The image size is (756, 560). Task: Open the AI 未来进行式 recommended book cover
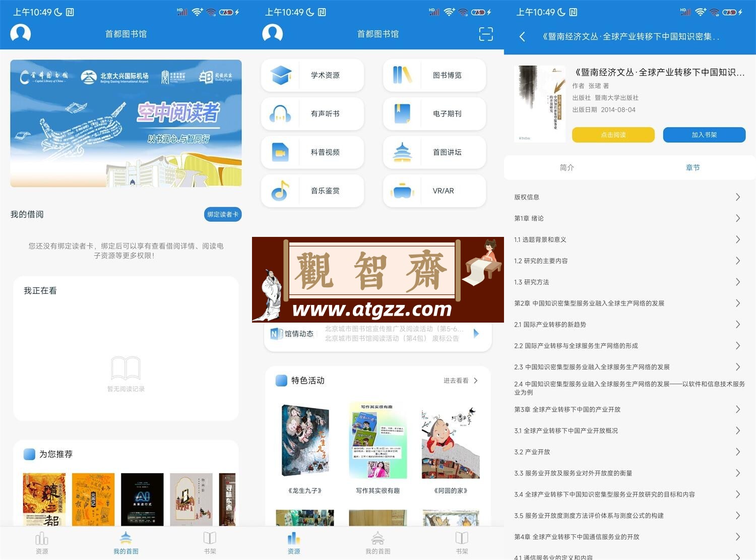[x=142, y=500]
